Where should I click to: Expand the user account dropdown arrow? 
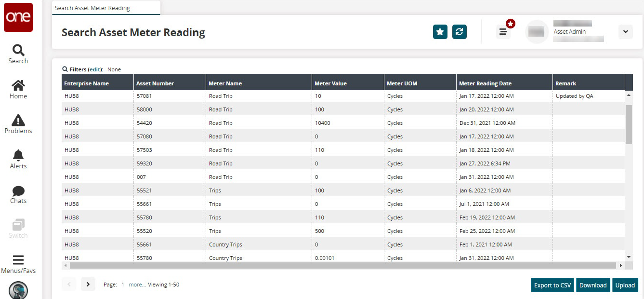pyautogui.click(x=625, y=32)
